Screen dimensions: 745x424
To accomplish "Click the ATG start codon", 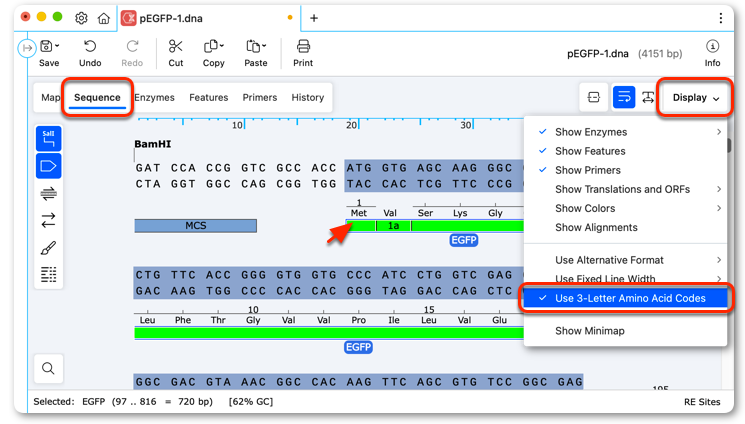I will coord(359,168).
